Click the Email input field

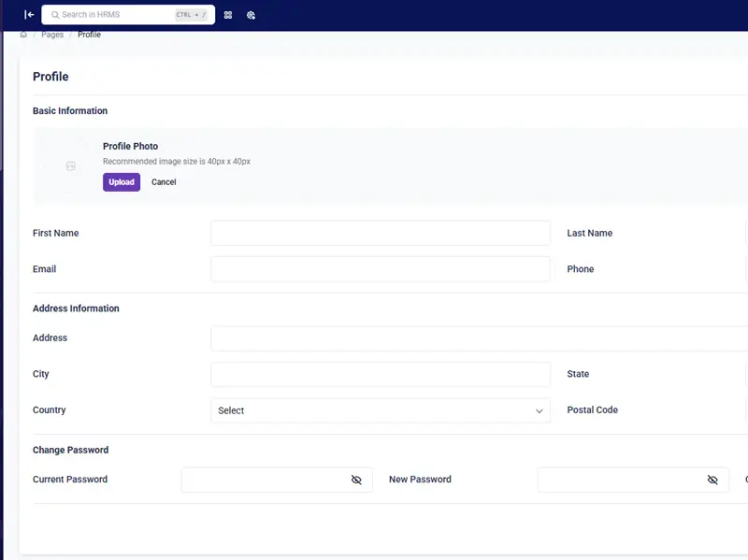point(380,269)
